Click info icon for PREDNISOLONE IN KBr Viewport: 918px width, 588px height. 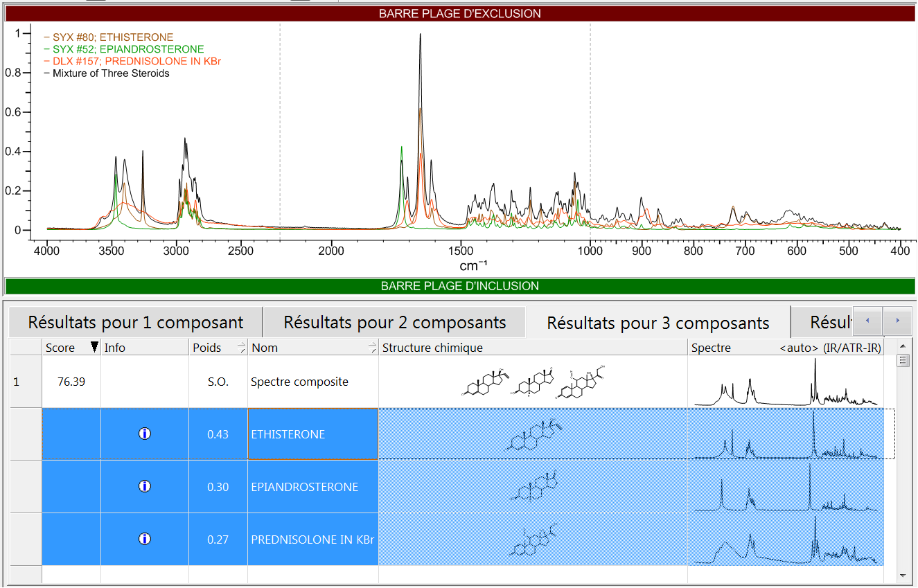[x=144, y=539]
